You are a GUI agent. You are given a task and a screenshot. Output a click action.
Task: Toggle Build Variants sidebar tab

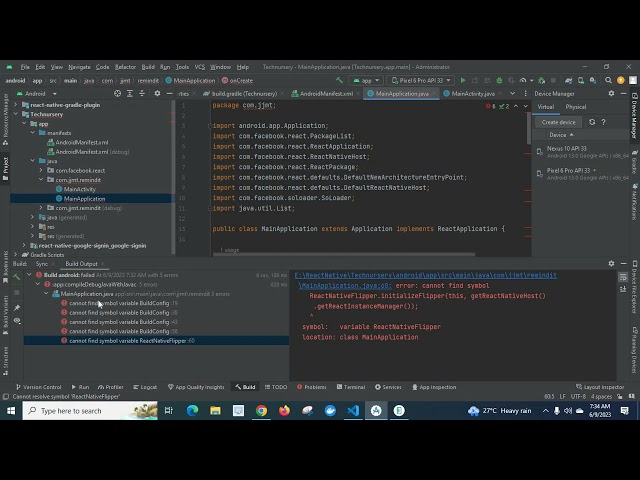pos(5,316)
